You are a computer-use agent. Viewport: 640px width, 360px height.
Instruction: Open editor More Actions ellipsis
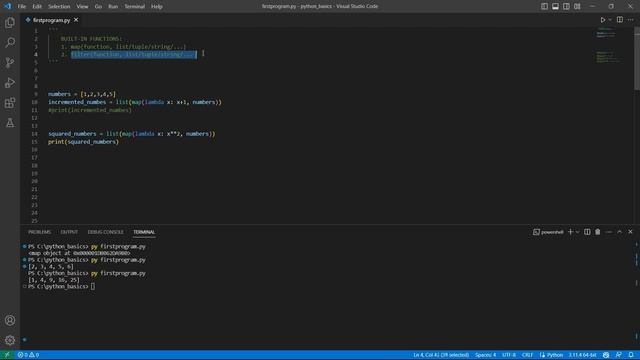point(631,20)
